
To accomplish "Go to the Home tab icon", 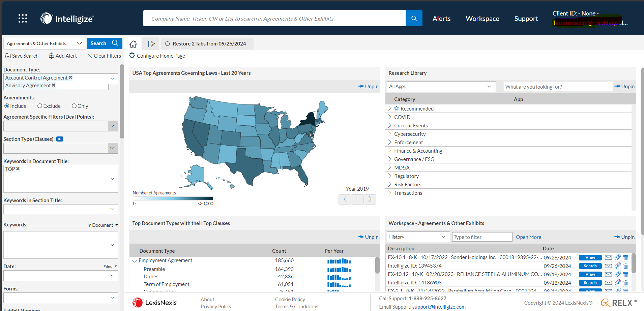I will tap(133, 44).
